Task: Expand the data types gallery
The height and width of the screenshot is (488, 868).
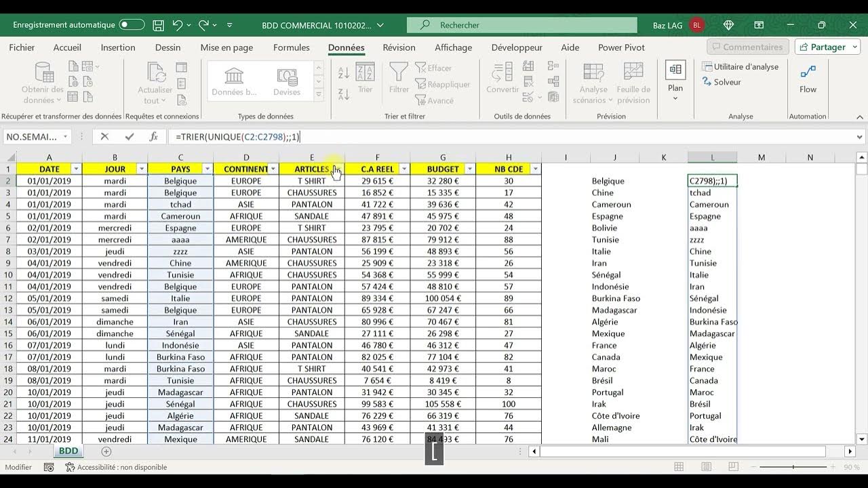Action: pyautogui.click(x=318, y=94)
